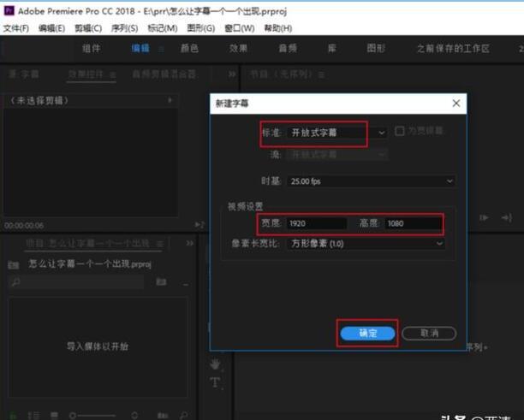
Task: Click the Premiere Pro logo in title bar
Action: click(9, 10)
